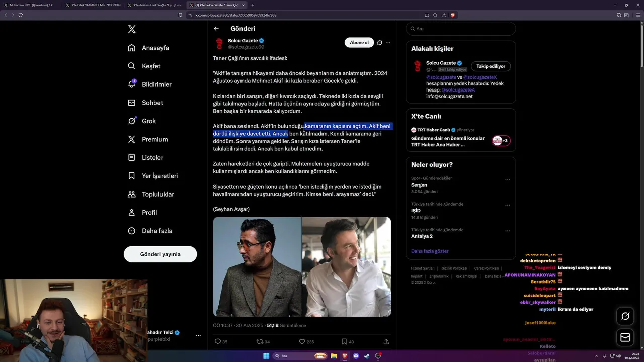Click the Grok icon beside Abone ol
Viewport: 644px width, 362px height.
coord(380,43)
